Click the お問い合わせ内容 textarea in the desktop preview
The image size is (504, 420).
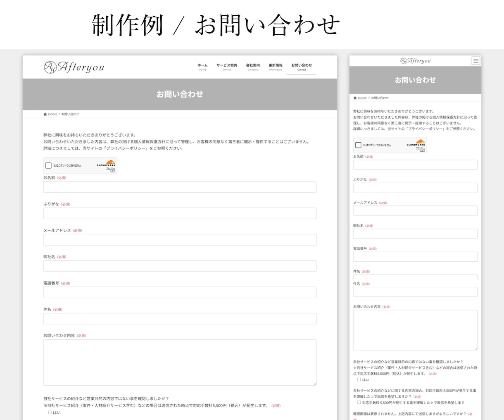pyautogui.click(x=180, y=363)
